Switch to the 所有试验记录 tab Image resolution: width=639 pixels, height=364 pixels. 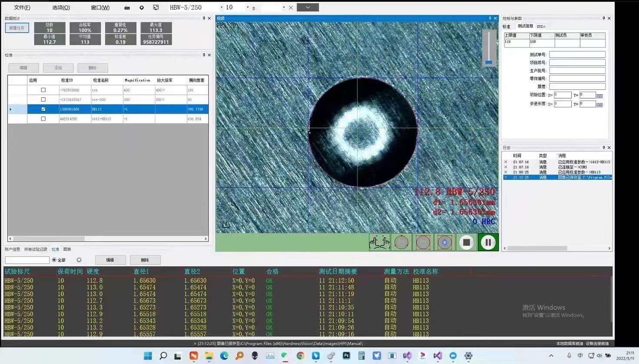pos(36,249)
